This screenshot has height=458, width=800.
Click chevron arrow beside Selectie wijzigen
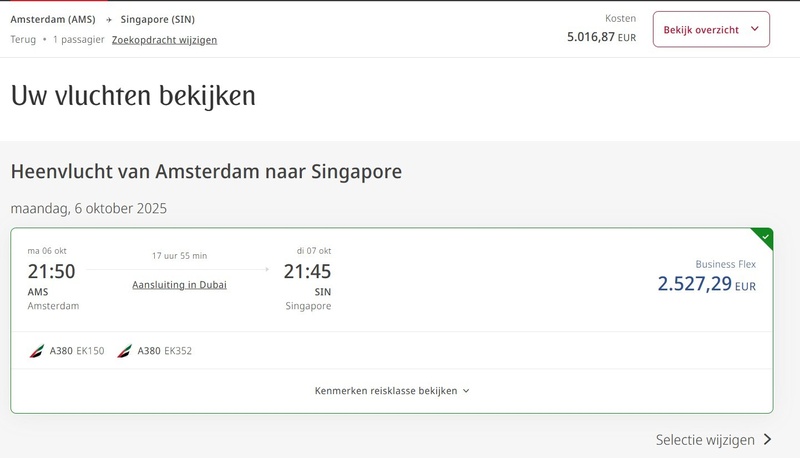coord(767,439)
